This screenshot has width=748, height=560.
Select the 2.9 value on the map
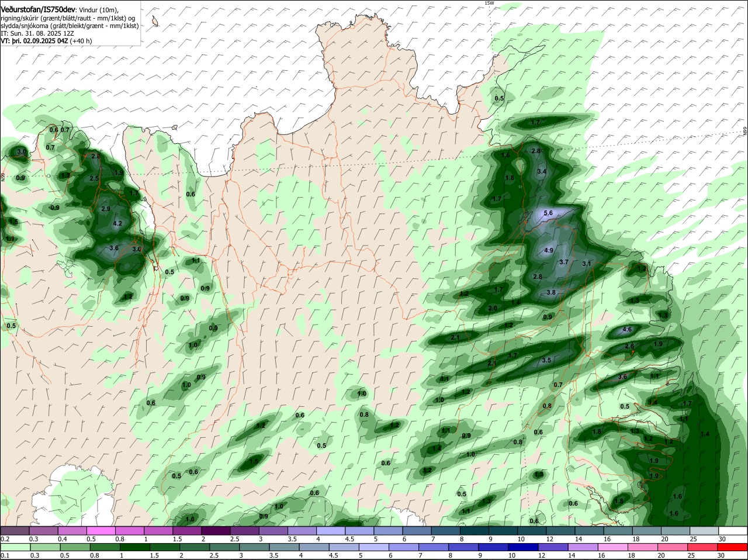[x=106, y=209]
